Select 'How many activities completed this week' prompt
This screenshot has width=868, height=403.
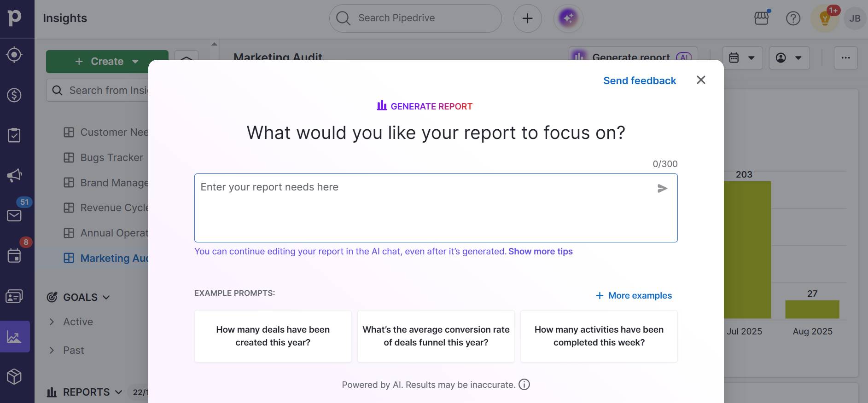coord(599,336)
